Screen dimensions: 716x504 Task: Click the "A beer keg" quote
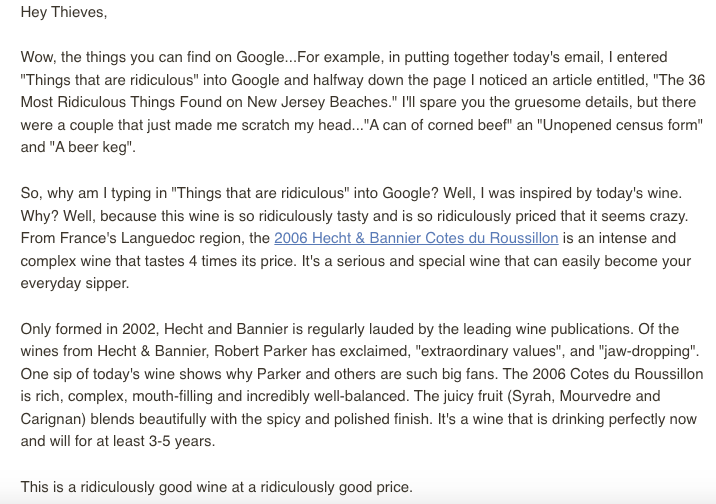tap(91, 147)
